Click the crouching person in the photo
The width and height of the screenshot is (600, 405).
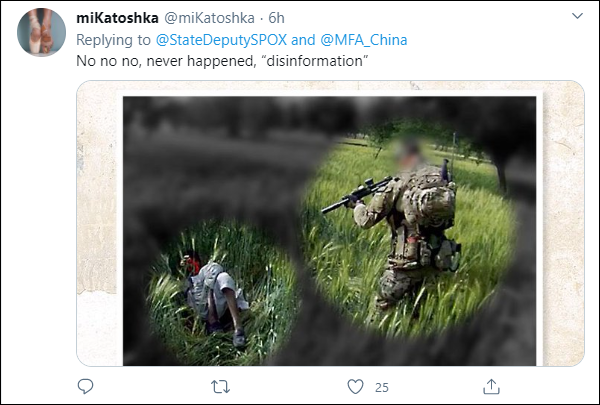point(216,297)
